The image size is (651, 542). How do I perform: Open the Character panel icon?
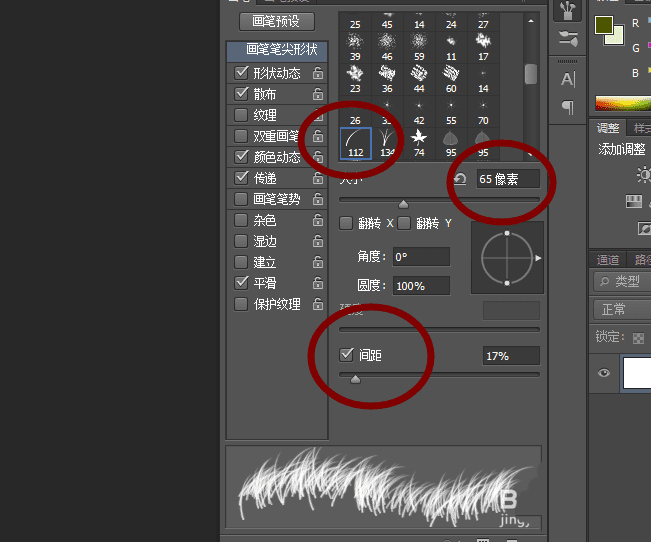click(568, 78)
